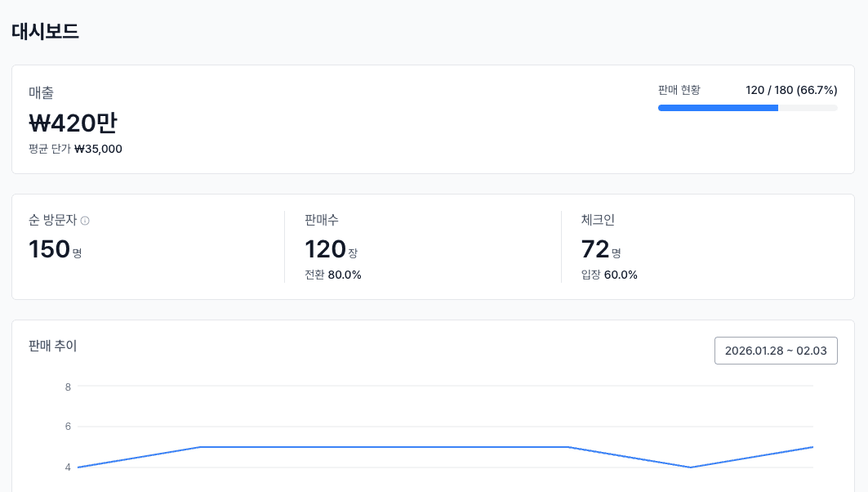Click the 매출 card label
Viewport: 868px width, 492px height.
click(42, 93)
